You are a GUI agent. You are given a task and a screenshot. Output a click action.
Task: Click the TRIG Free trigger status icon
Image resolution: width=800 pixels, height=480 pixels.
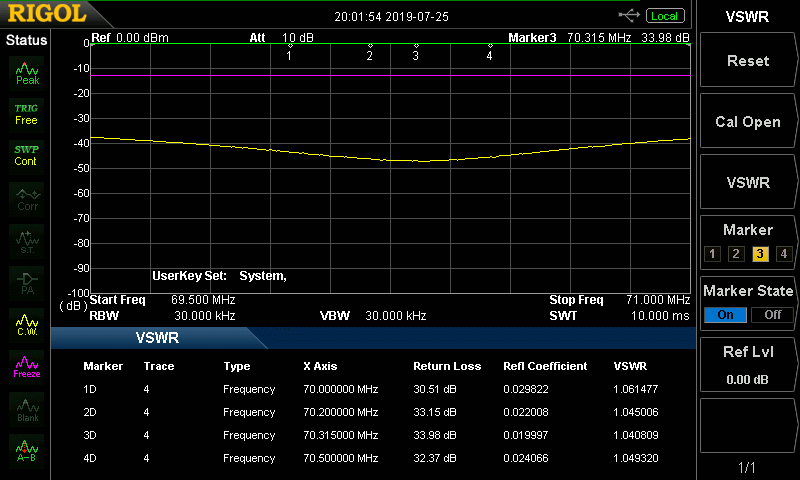[x=26, y=113]
